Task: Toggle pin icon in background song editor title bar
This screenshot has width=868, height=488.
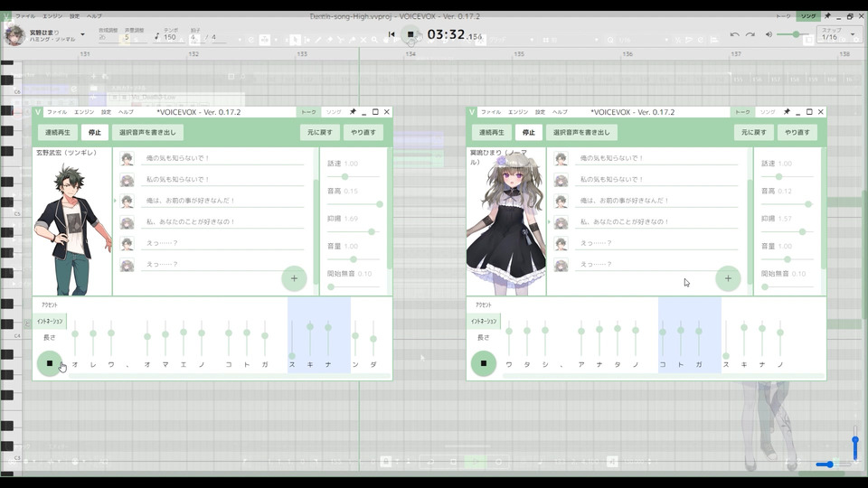Action: tap(827, 16)
